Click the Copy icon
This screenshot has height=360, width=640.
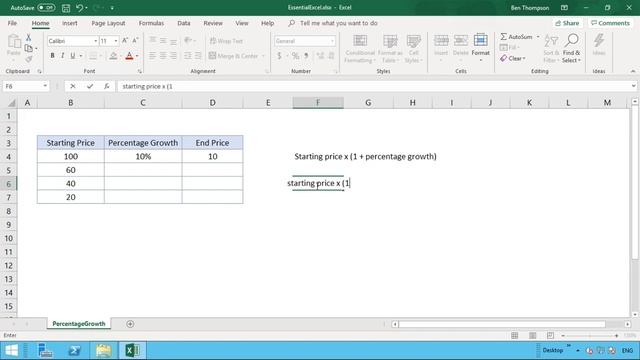click(x=29, y=49)
